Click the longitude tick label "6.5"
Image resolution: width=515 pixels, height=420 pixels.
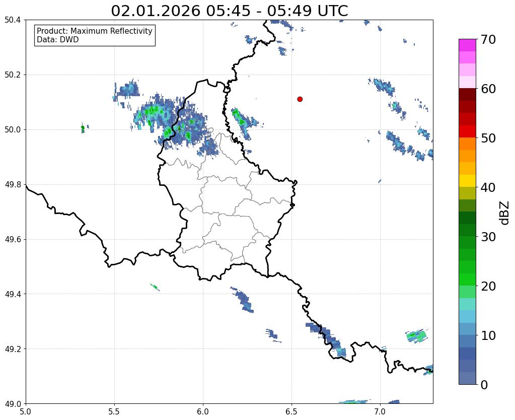click(291, 412)
